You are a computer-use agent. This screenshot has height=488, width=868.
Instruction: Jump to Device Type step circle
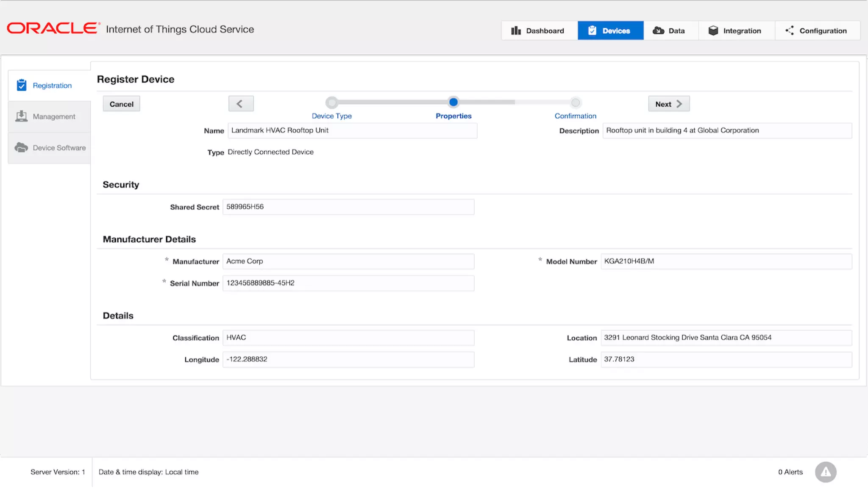click(x=331, y=103)
